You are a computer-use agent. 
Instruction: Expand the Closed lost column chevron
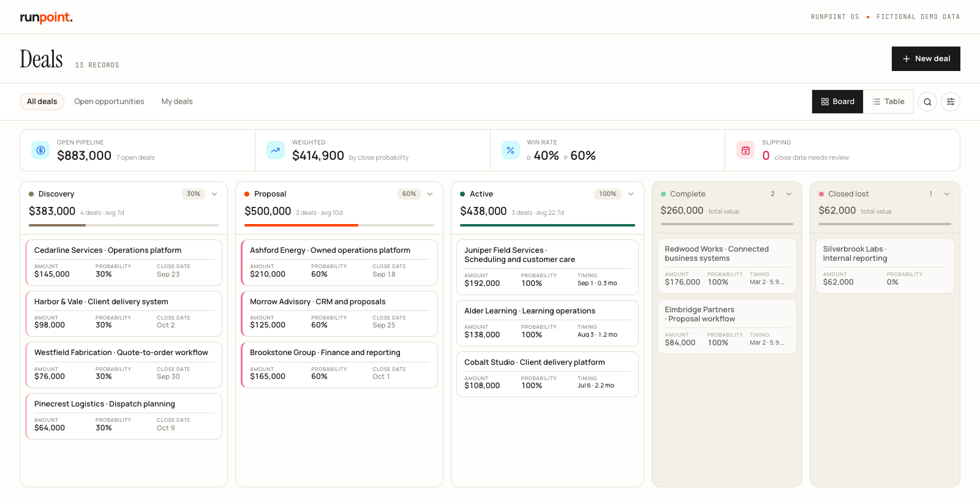coord(947,194)
